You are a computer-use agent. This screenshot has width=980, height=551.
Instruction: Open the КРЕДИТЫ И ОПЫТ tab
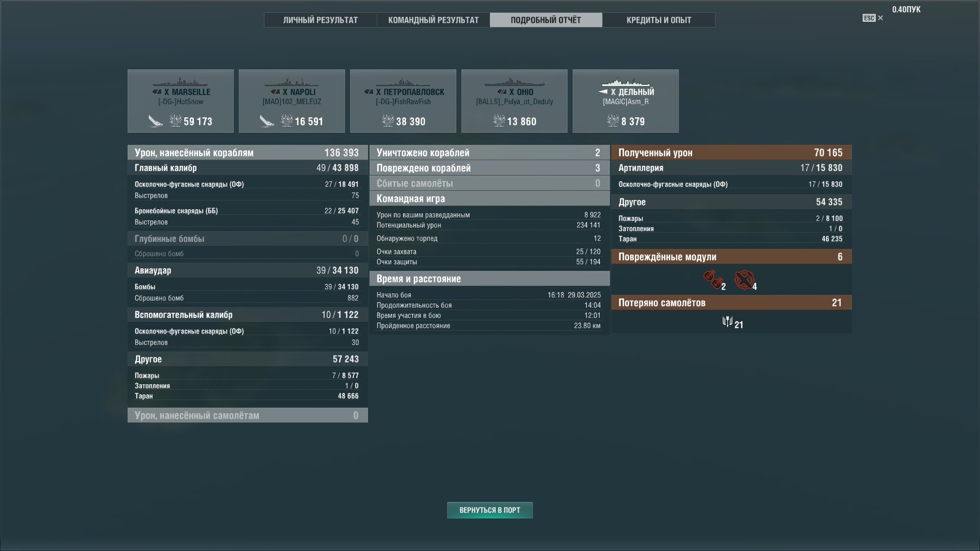pyautogui.click(x=659, y=20)
